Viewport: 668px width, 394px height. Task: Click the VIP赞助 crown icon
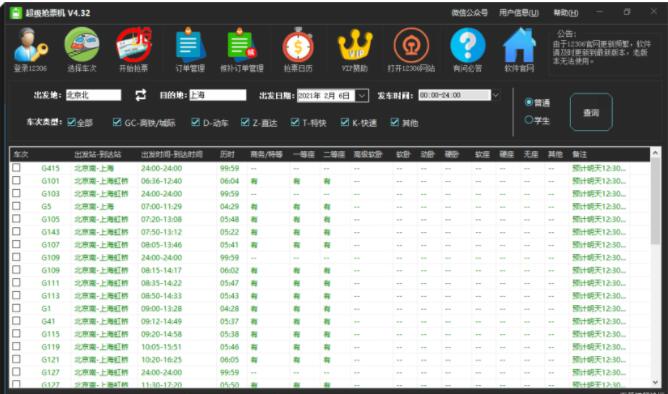(x=354, y=49)
